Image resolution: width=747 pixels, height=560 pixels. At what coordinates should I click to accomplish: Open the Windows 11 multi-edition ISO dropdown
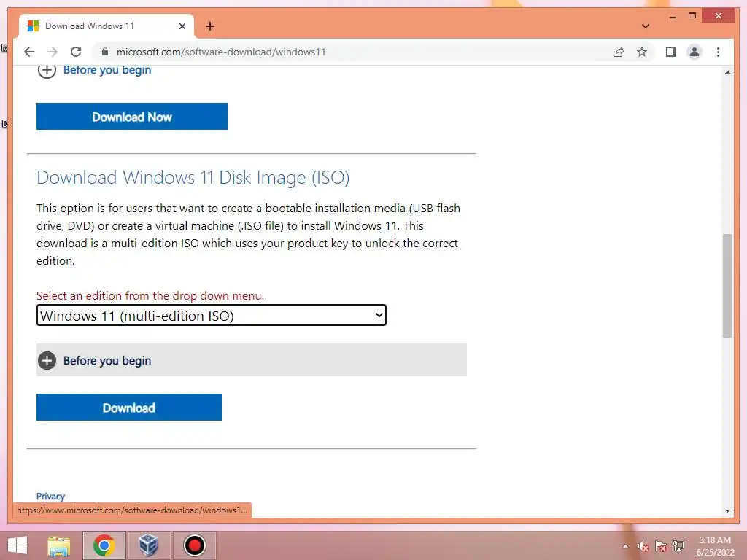point(211,315)
